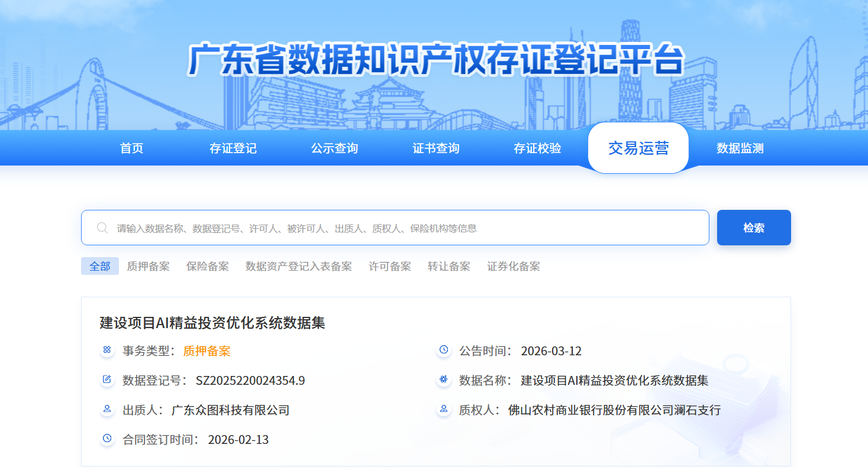Click the 数据登记号 edit icon
868x467 pixels.
(x=107, y=380)
